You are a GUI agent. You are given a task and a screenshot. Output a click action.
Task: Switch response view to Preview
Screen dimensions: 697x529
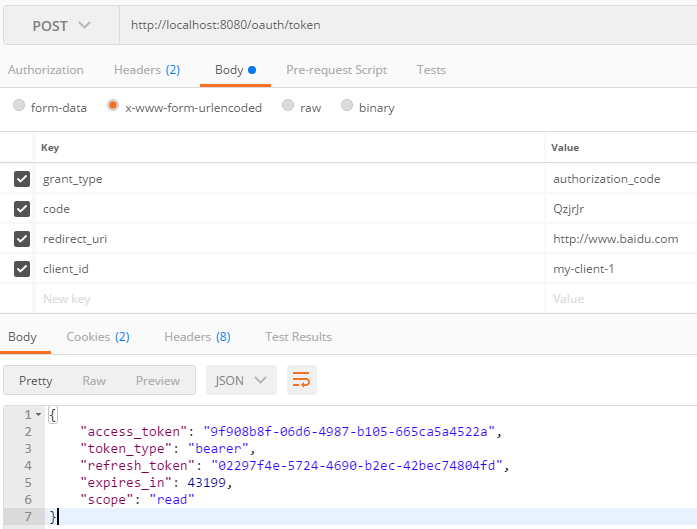click(x=158, y=381)
